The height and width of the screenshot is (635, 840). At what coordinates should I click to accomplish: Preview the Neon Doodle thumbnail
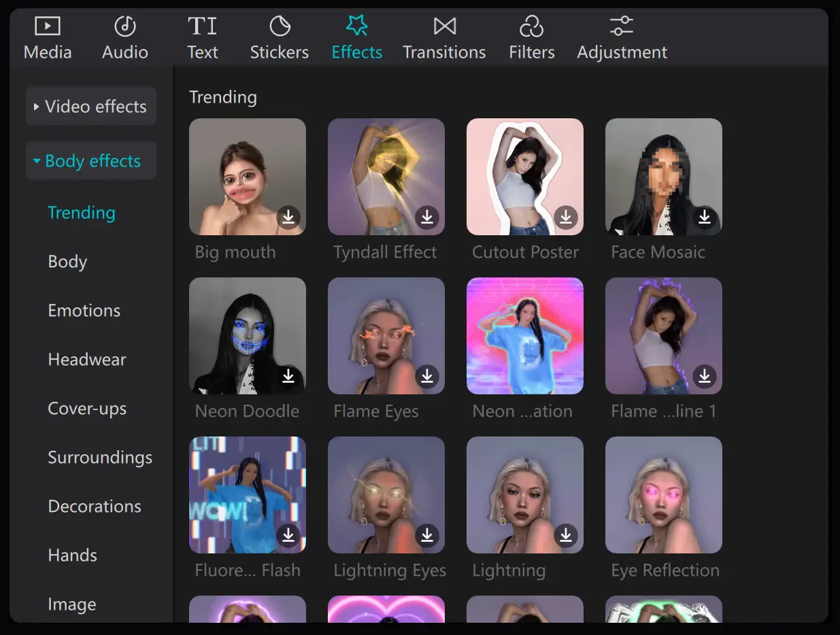(x=248, y=336)
